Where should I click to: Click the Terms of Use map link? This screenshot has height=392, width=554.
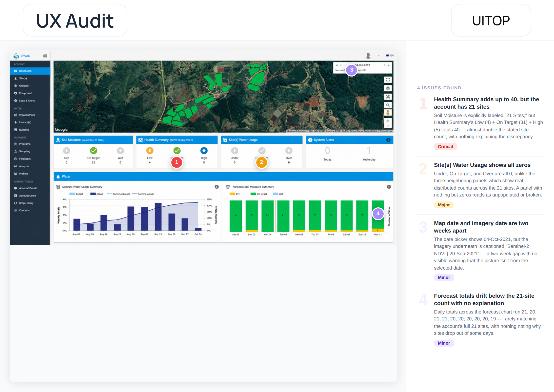(386, 131)
